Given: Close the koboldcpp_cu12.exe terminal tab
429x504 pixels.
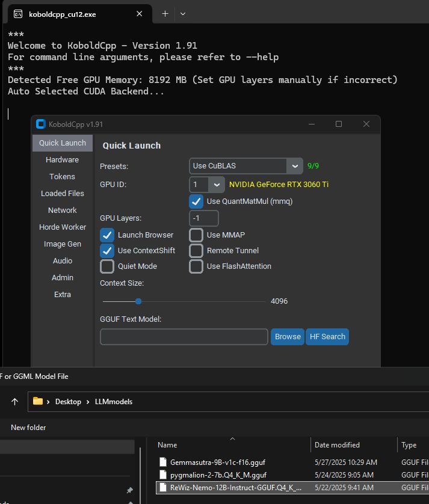Looking at the screenshot, I should [x=139, y=14].
